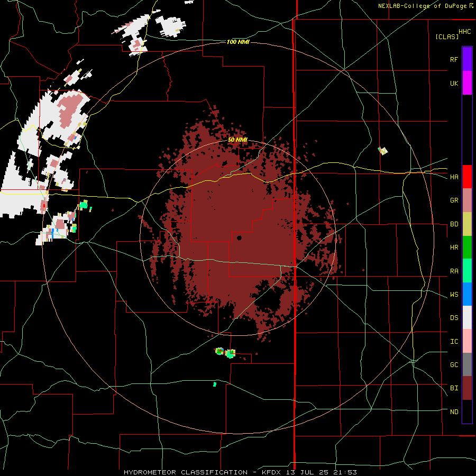This screenshot has width=476, height=476.
Task: Click the "50 NMI" range ring label
Action: 237,140
